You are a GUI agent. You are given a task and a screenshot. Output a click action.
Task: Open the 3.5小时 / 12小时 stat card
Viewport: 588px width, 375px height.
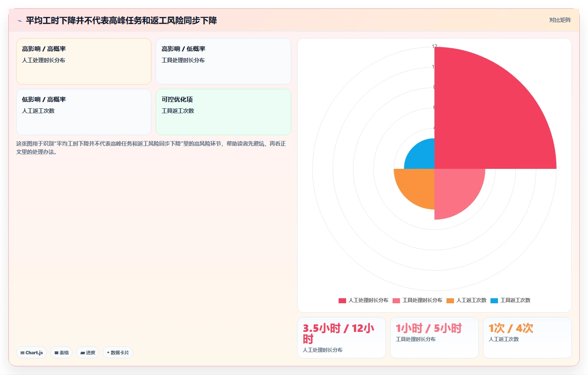(342, 338)
